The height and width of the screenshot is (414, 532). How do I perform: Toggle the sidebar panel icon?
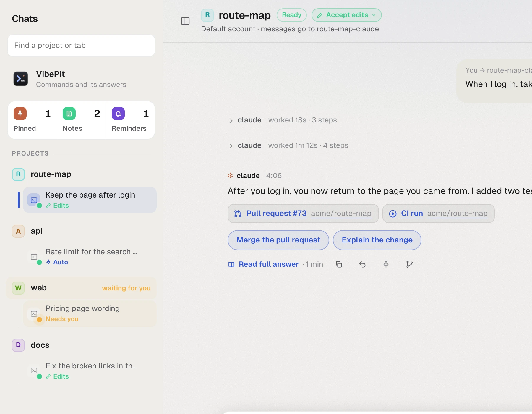click(x=185, y=21)
